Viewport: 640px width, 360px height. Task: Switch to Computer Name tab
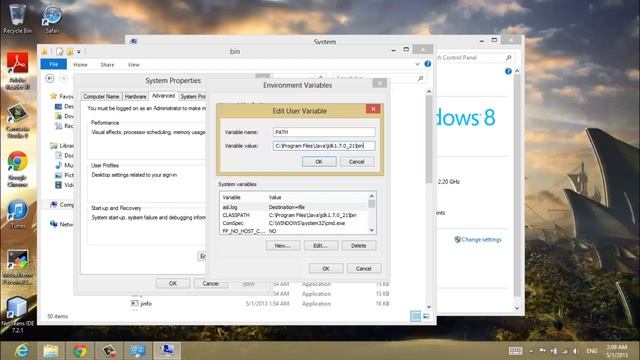pyautogui.click(x=101, y=96)
